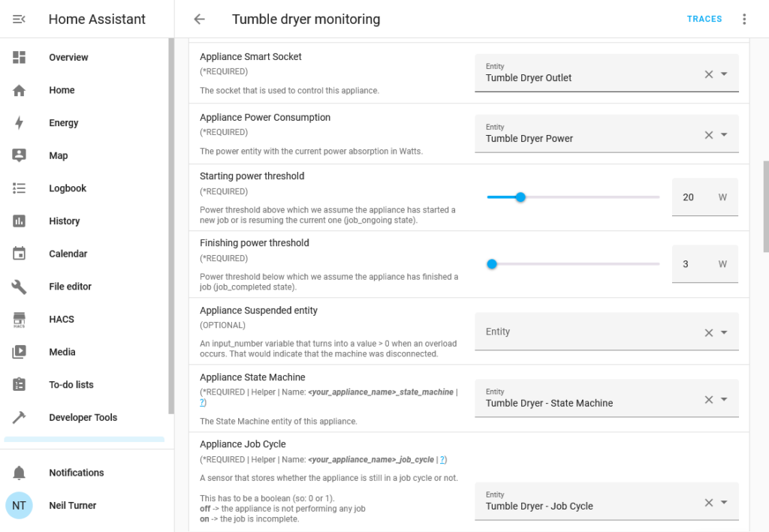Clear the Appliance Suspended entity field

pos(708,332)
